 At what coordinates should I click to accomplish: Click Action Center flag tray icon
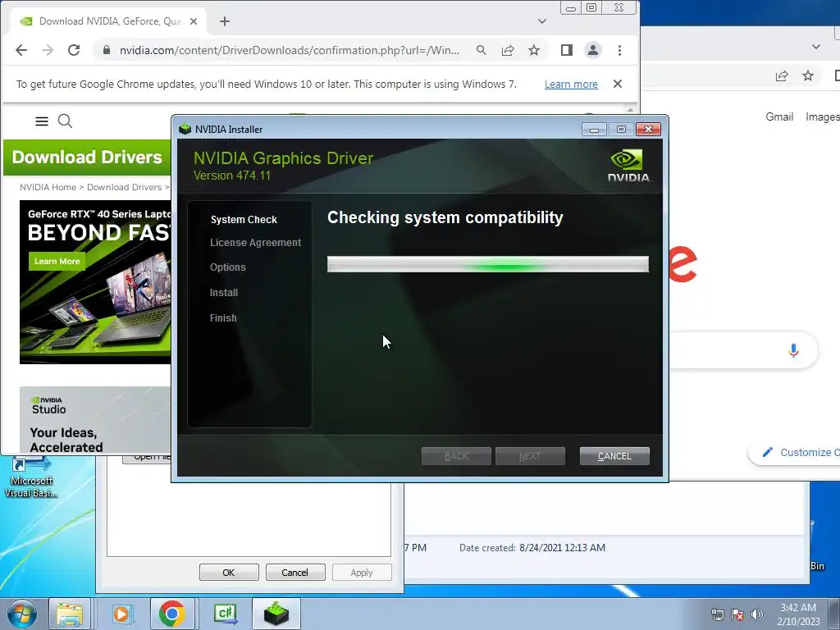[x=737, y=614]
